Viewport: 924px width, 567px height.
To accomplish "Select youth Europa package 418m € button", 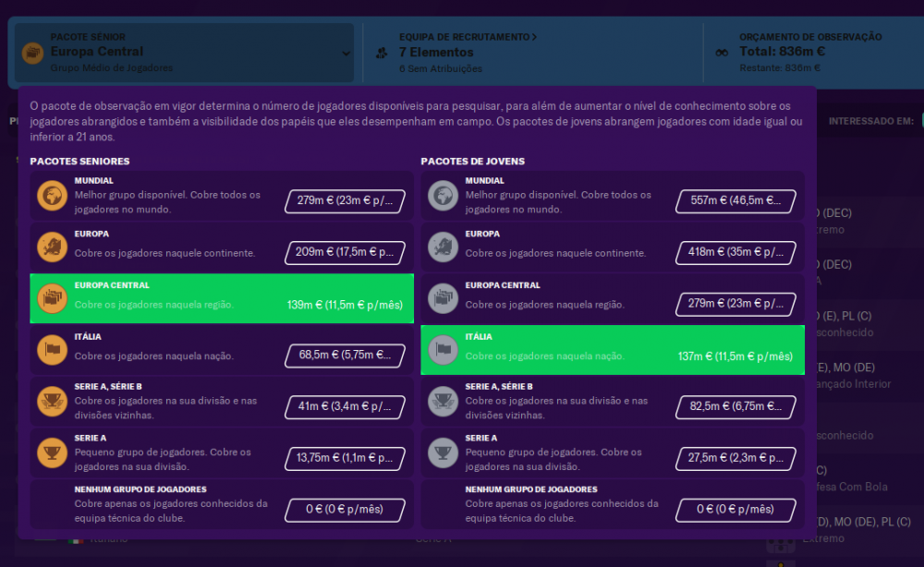I will click(736, 252).
